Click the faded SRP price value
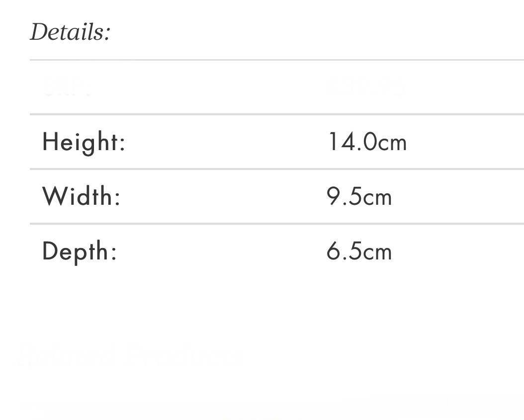Image resolution: width=524 pixels, height=420 pixels. click(x=366, y=87)
